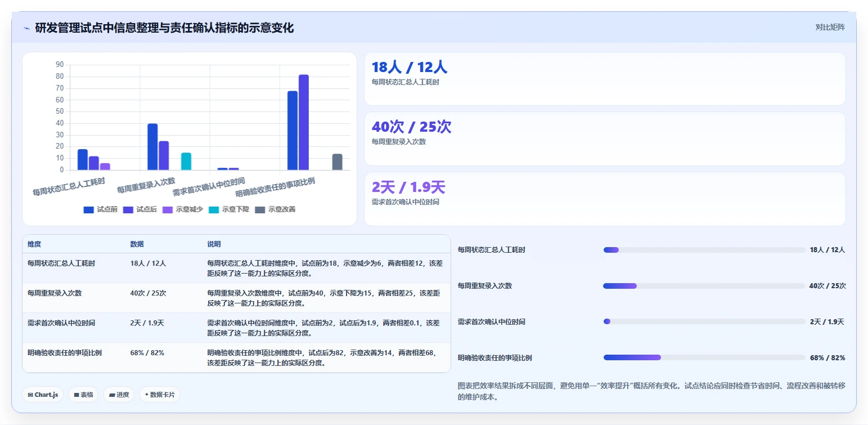Click 需求首次确认中位时间 in the table's first column
This screenshot has width=868, height=425.
pos(61,323)
